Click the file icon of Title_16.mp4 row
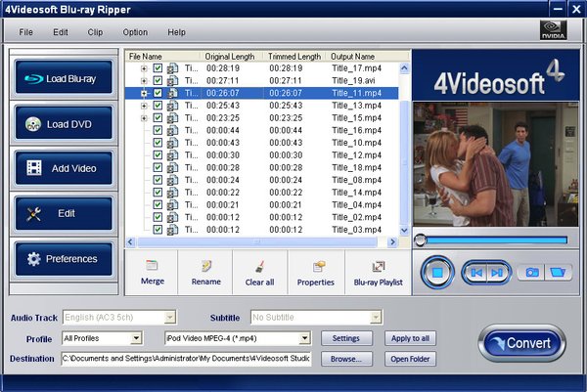Screen dimensions: 587x392 click(x=172, y=131)
